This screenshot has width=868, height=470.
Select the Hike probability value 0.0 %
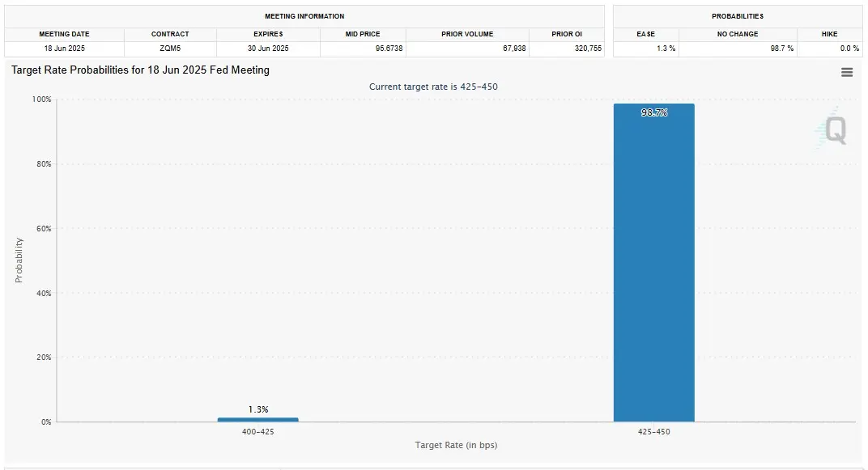coord(849,49)
